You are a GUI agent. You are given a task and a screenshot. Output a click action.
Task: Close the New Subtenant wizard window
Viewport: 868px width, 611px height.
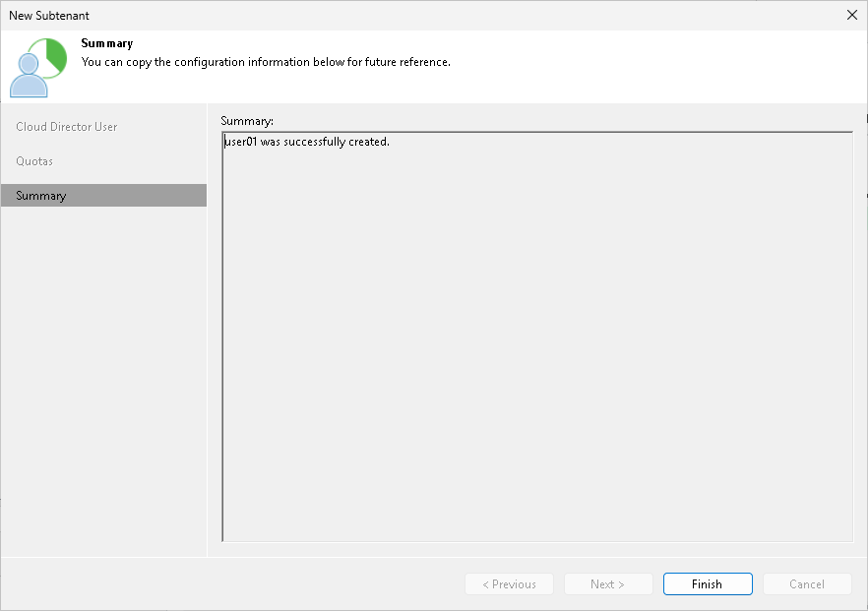tap(851, 15)
